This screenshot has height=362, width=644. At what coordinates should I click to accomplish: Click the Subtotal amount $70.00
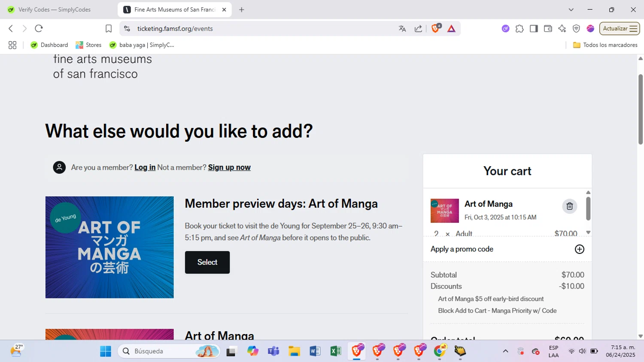tap(573, 275)
